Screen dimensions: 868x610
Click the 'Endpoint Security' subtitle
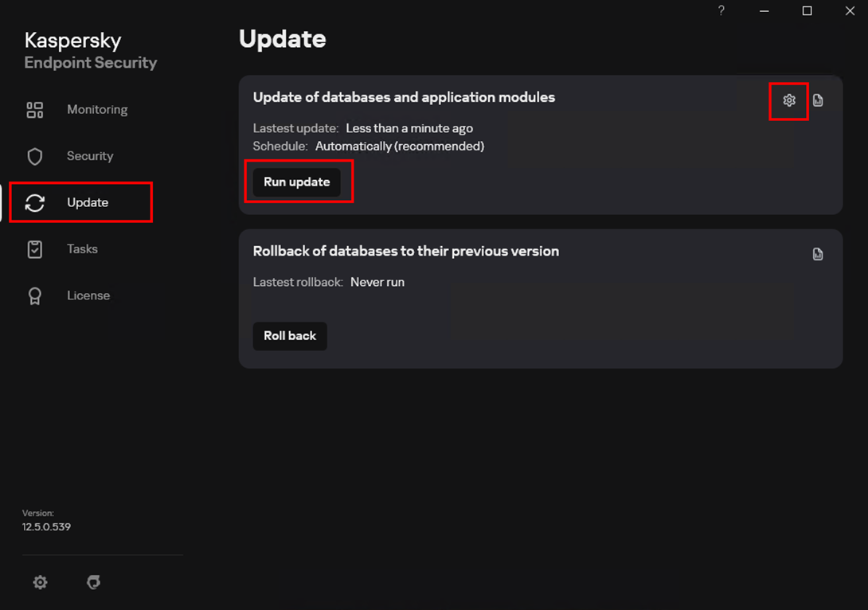click(x=91, y=63)
